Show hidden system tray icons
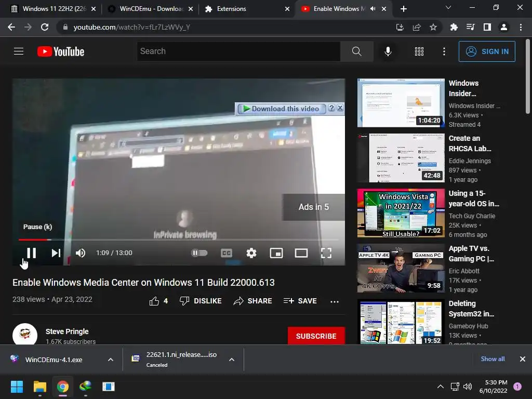 pos(440,387)
